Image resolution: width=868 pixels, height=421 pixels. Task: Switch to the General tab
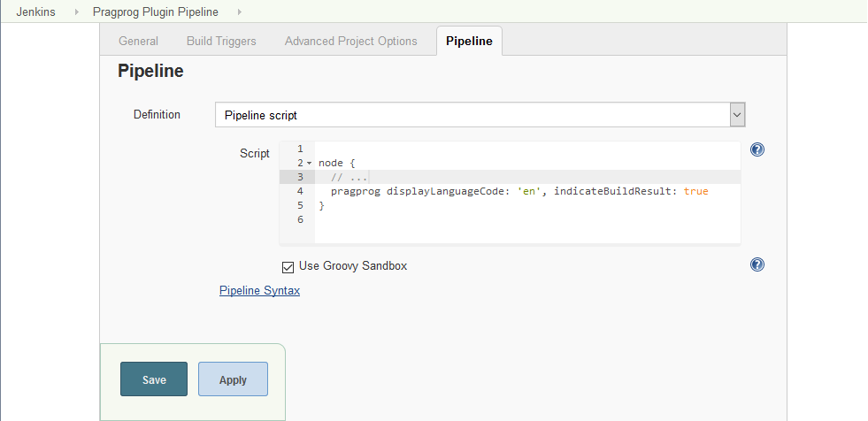(x=138, y=41)
